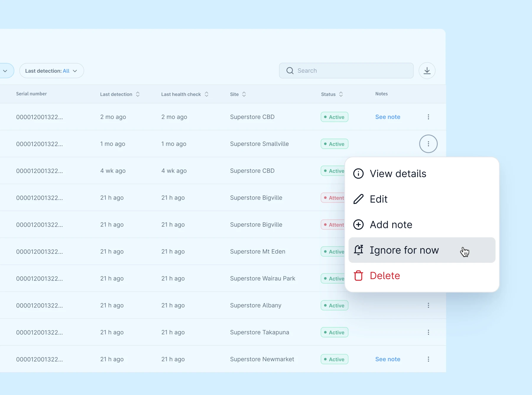Click the download icon button

tap(427, 71)
